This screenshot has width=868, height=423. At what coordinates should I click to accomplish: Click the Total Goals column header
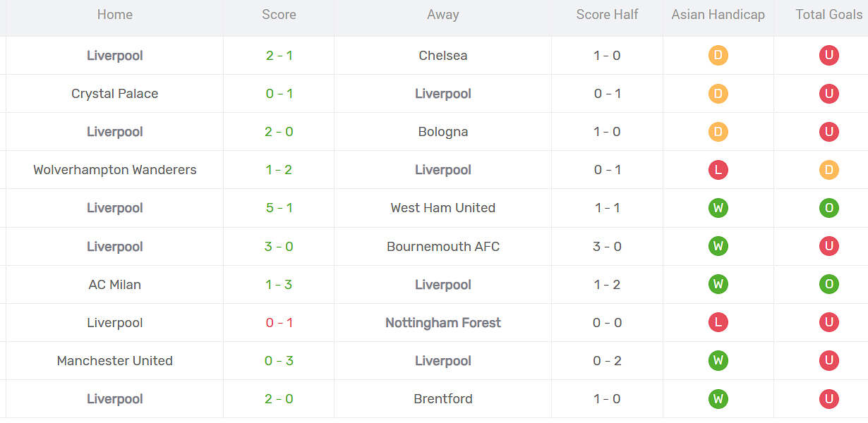828,15
